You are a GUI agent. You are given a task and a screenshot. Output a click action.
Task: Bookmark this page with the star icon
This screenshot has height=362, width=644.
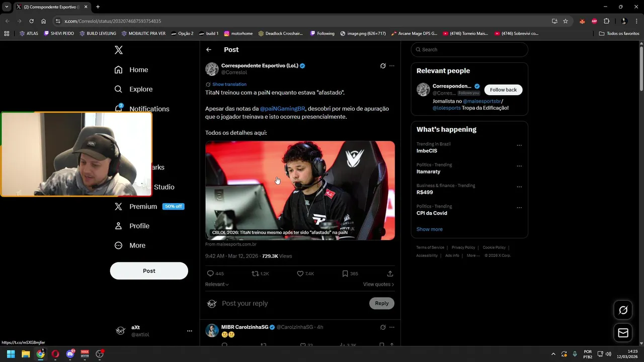[566, 21]
